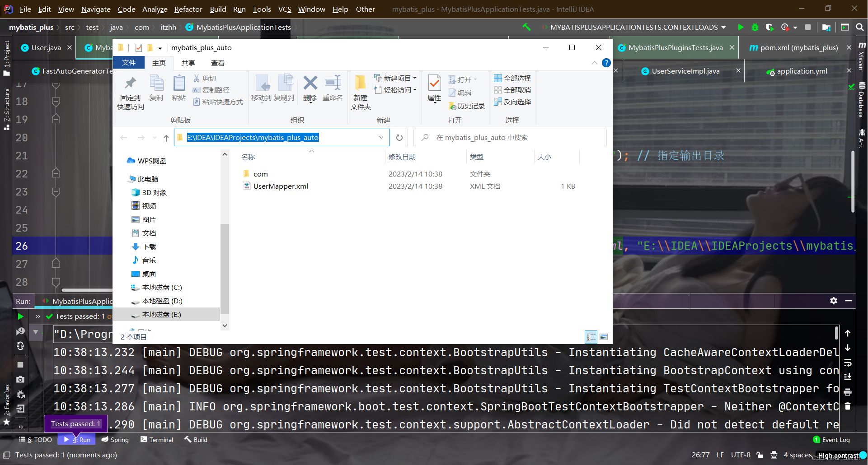This screenshot has width=868, height=465.
Task: Collapse the Explorer ribbon chevron
Action: tap(594, 63)
